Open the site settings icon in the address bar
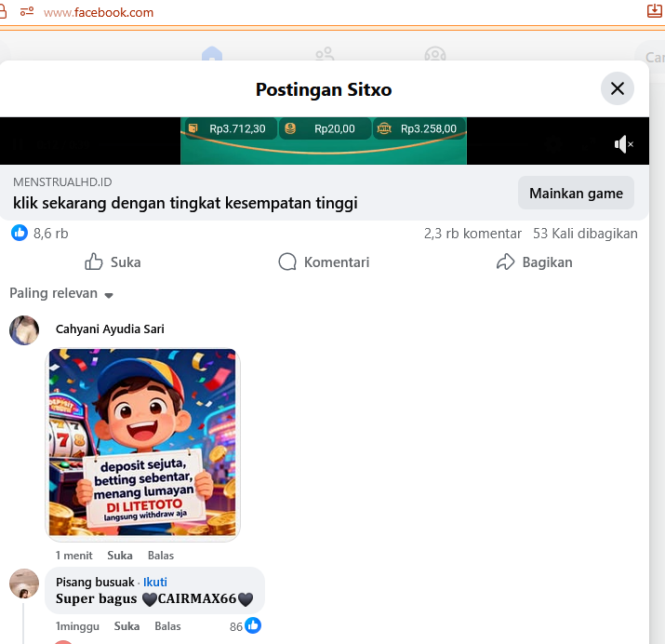Image resolution: width=665 pixels, height=644 pixels. point(27,11)
